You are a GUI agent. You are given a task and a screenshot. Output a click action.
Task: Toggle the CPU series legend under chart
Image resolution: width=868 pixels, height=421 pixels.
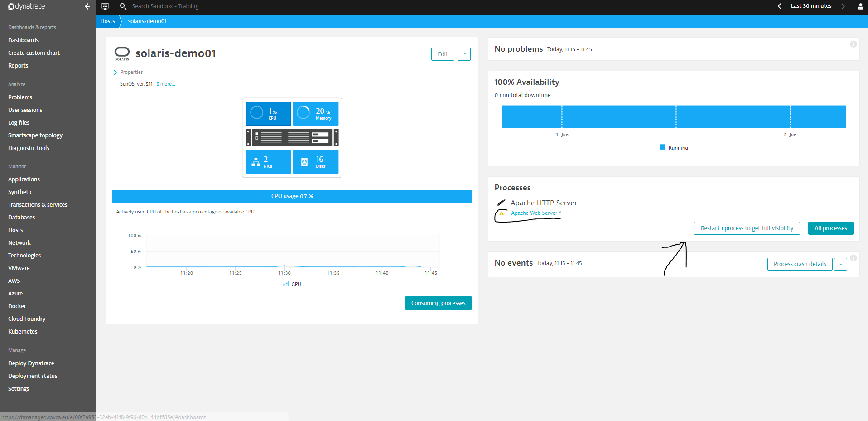point(292,284)
